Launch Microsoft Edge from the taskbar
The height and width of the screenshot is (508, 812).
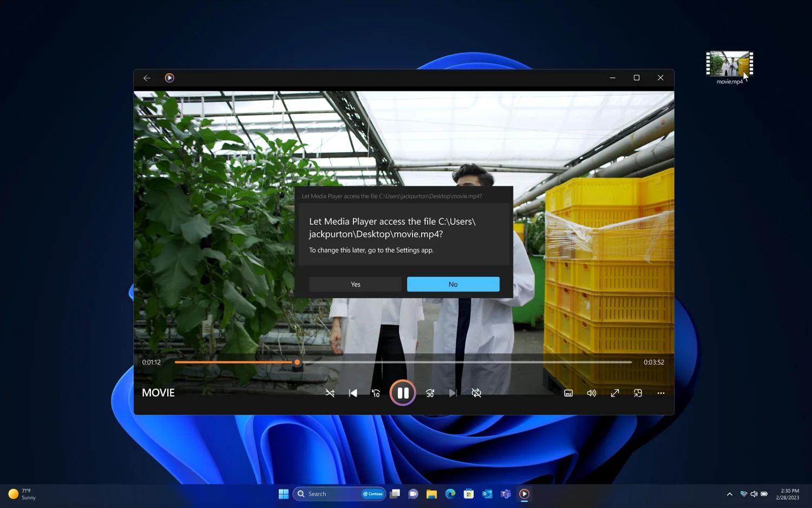click(450, 494)
